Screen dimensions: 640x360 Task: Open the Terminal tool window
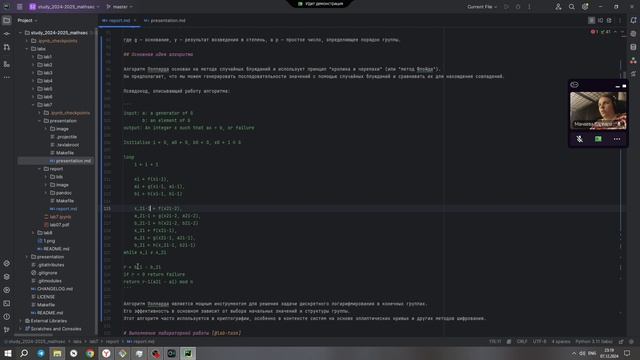7,304
